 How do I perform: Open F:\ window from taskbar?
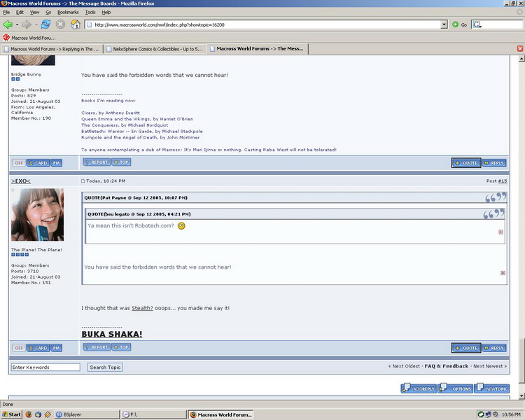pyautogui.click(x=153, y=414)
